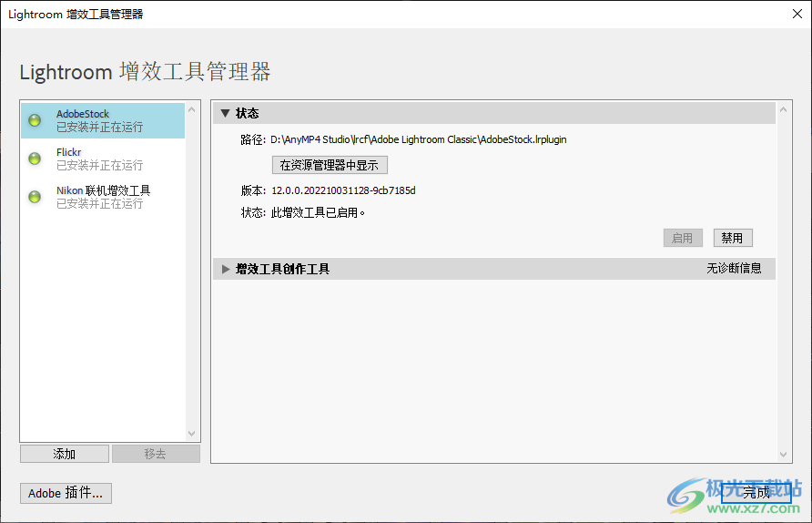Click the 添加 button
This screenshot has width=812, height=523.
tap(65, 454)
